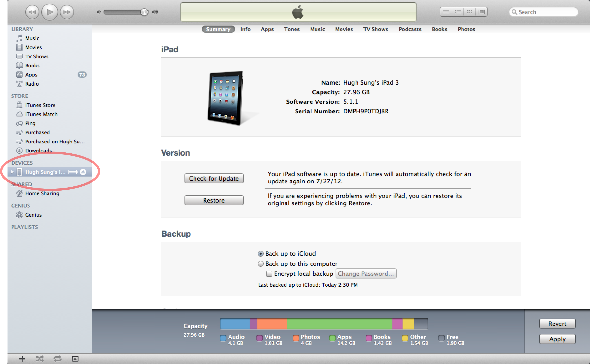
Task: Click the low volume speaker icon
Action: (x=98, y=12)
